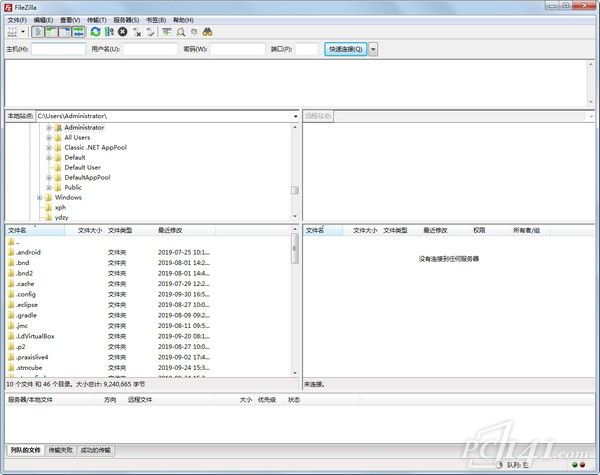Viewport: 600px width, 475px height.
Task: Click the .bnd2 folder icon
Action: click(x=11, y=273)
